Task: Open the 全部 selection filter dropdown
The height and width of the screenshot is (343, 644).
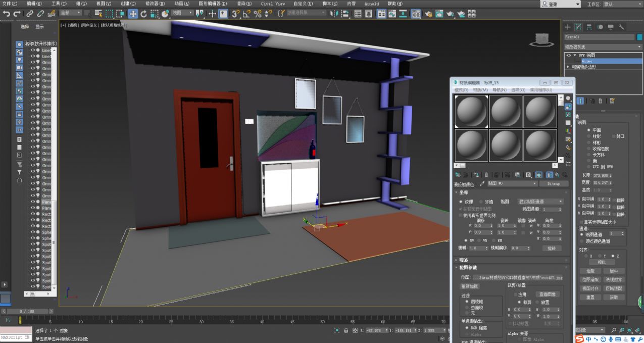Action: tap(70, 13)
